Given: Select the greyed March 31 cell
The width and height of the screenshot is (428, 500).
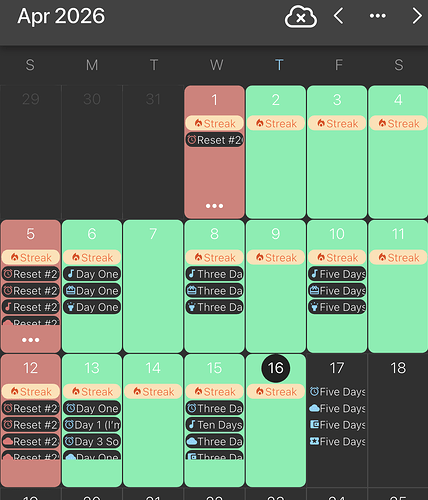Looking at the screenshot, I should [153, 152].
